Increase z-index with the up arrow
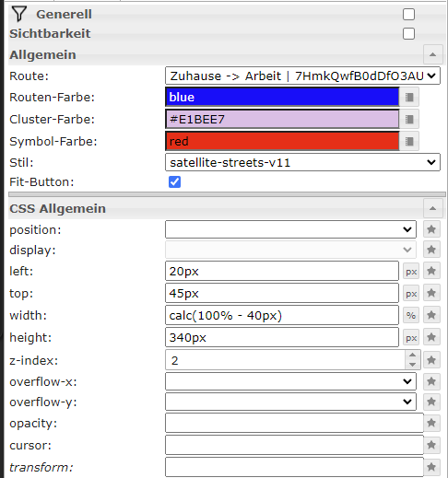This screenshot has width=448, height=478. [412, 355]
